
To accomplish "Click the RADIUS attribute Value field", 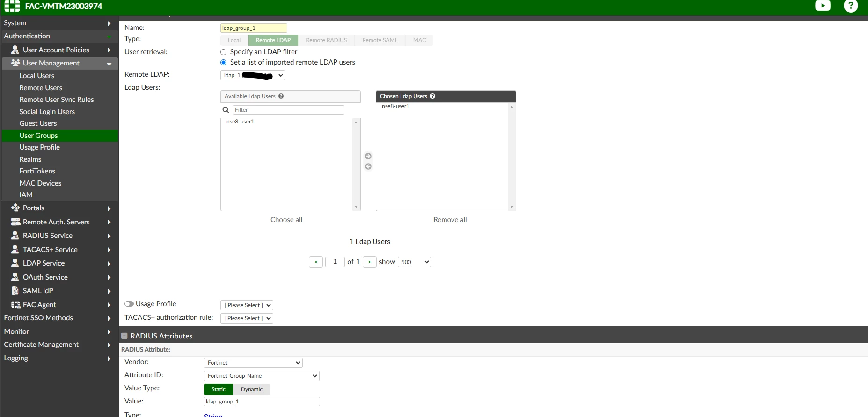I will tap(262, 402).
